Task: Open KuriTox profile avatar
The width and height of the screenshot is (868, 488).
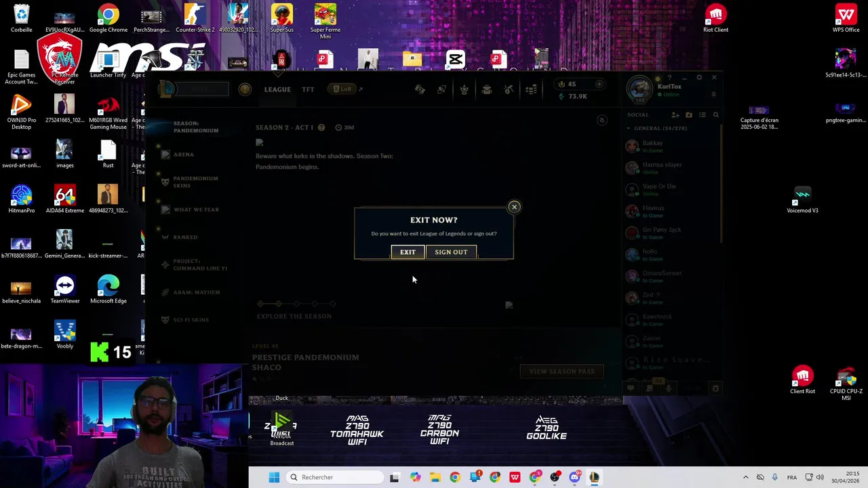Action: (639, 89)
